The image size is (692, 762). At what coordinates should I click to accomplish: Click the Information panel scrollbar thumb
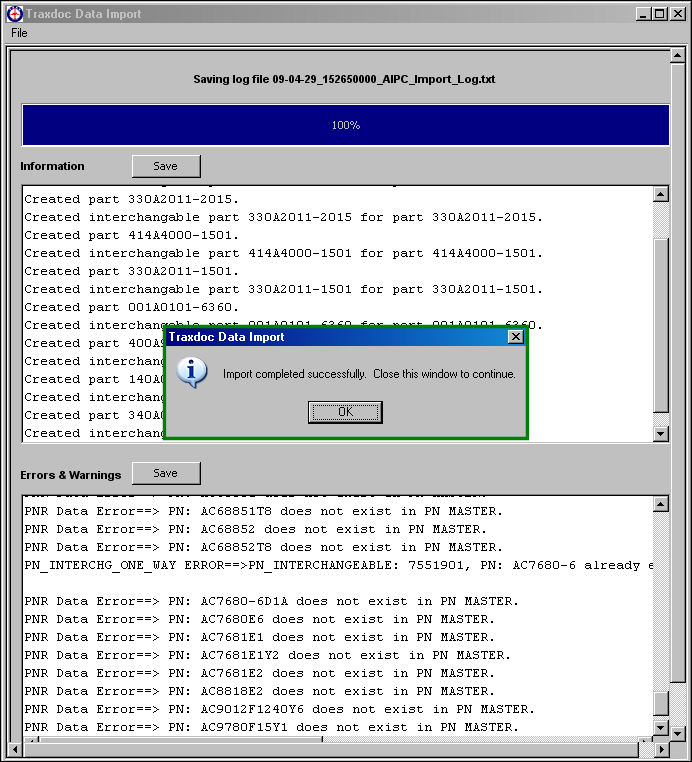(660, 325)
